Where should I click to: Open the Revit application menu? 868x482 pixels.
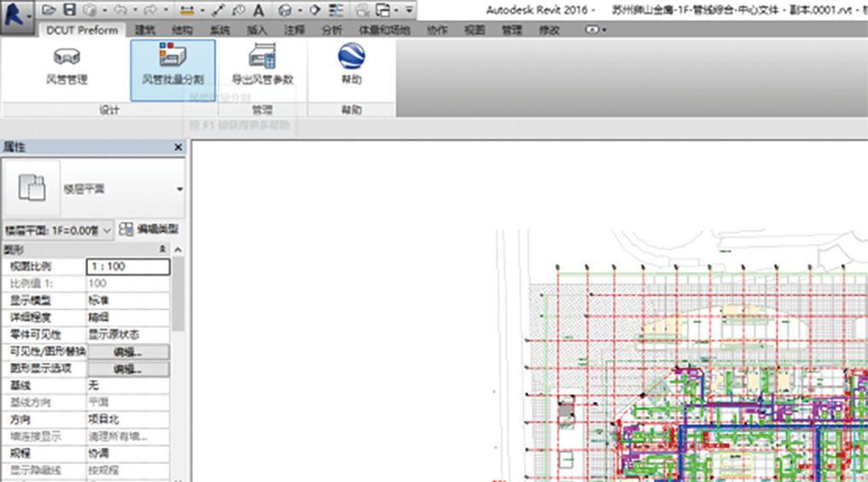(x=16, y=16)
